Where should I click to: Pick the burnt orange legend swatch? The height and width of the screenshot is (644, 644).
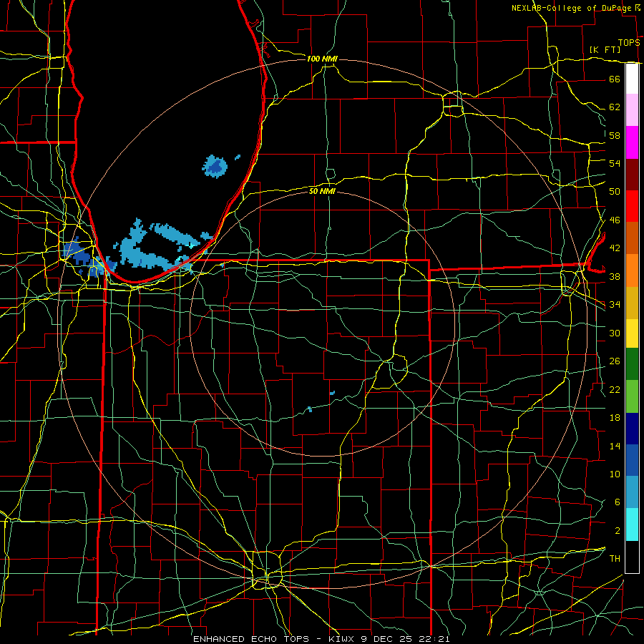coord(632,238)
